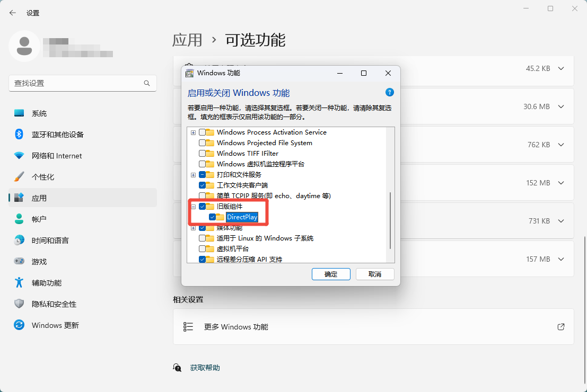Click 确定 to apply Windows features

[x=331, y=274]
